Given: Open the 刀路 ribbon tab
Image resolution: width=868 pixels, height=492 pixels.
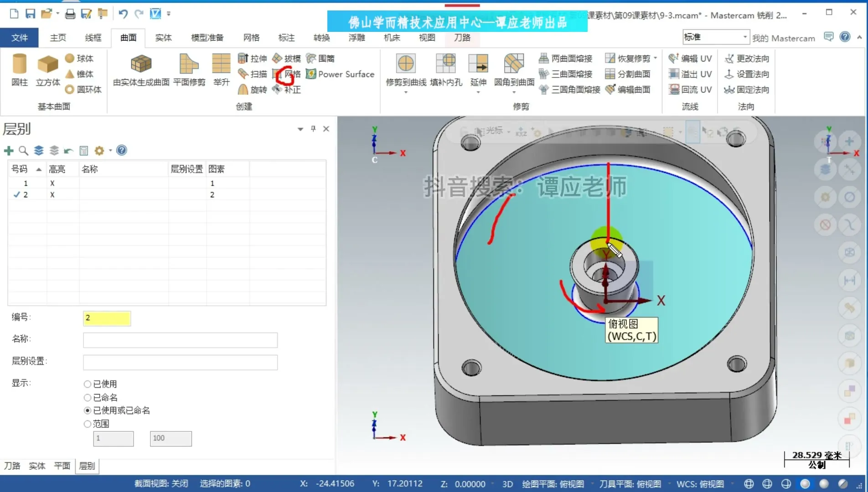Looking at the screenshot, I should pyautogui.click(x=462, y=37).
